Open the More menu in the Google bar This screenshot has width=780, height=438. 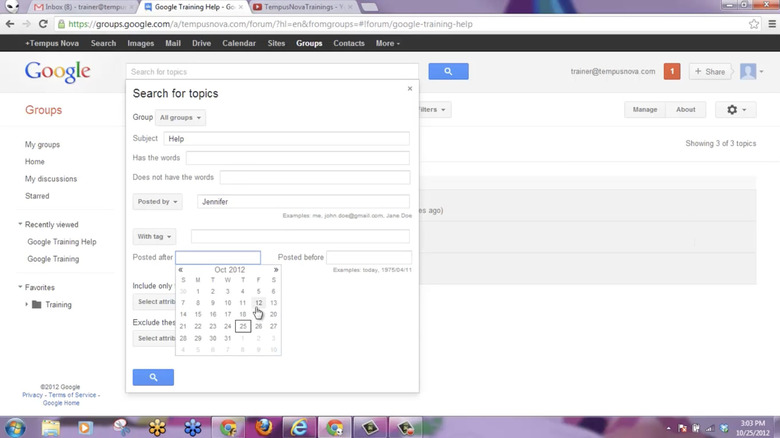coord(388,43)
